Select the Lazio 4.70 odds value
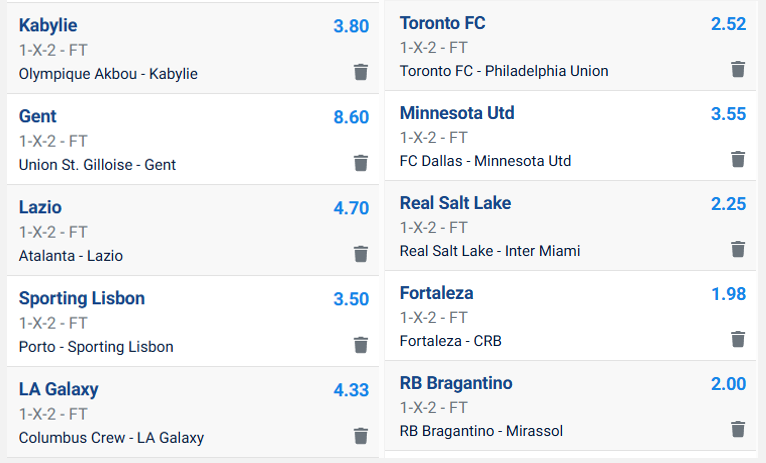766x463 pixels. (351, 208)
